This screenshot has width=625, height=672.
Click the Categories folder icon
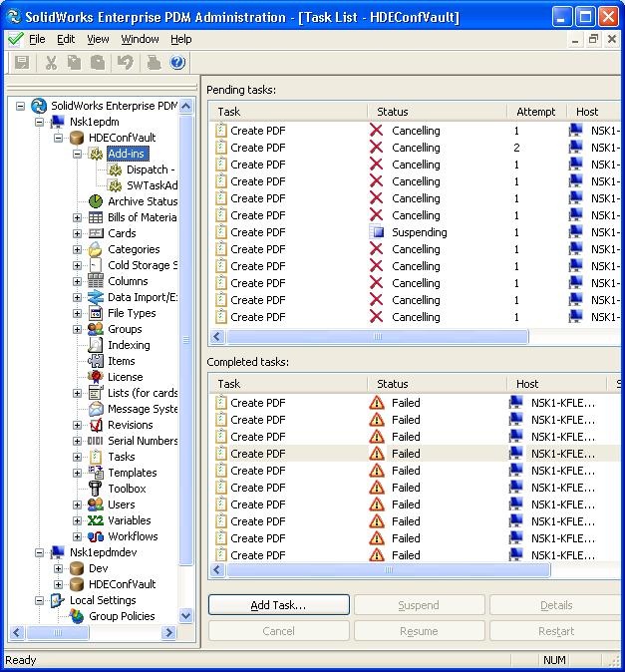(x=96, y=249)
